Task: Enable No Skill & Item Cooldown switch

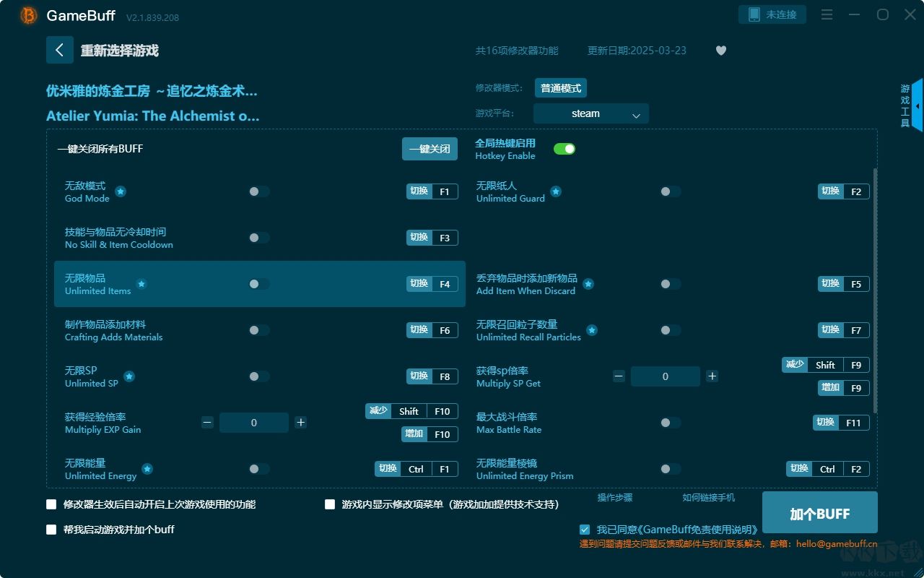Action: coord(258,238)
